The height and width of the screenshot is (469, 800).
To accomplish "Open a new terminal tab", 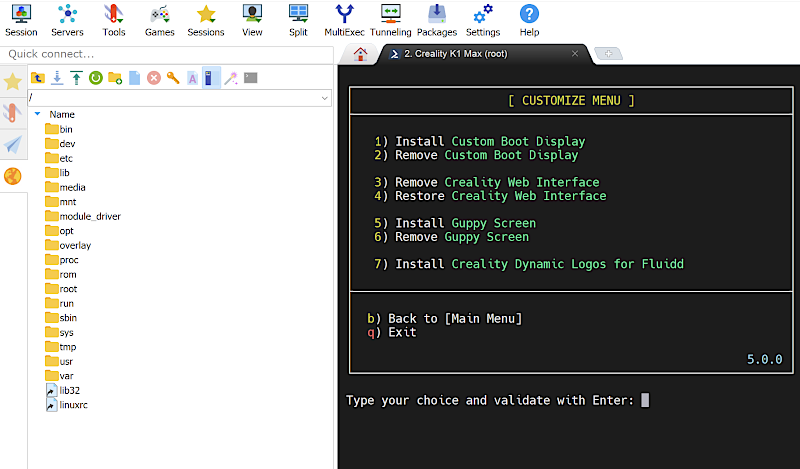I will (x=608, y=54).
